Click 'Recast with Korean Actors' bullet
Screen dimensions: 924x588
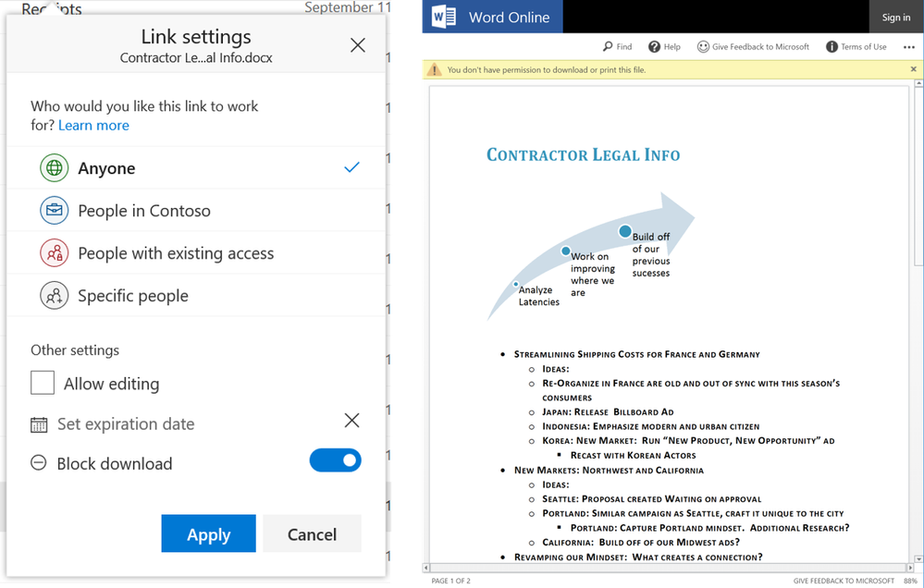pos(633,456)
